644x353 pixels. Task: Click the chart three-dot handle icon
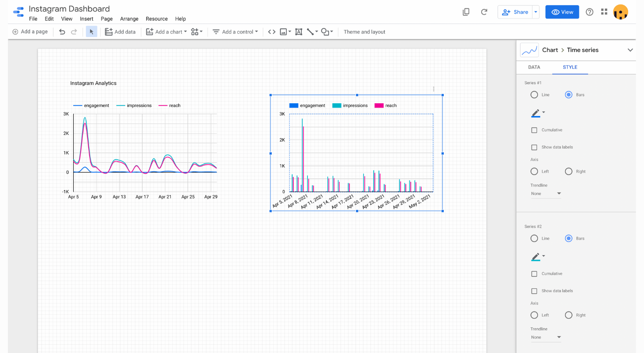pos(434,89)
